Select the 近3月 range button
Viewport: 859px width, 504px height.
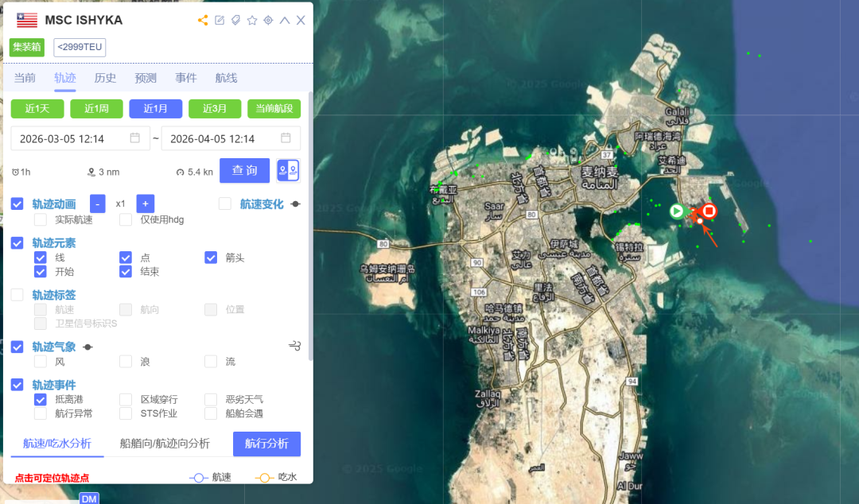pyautogui.click(x=215, y=109)
